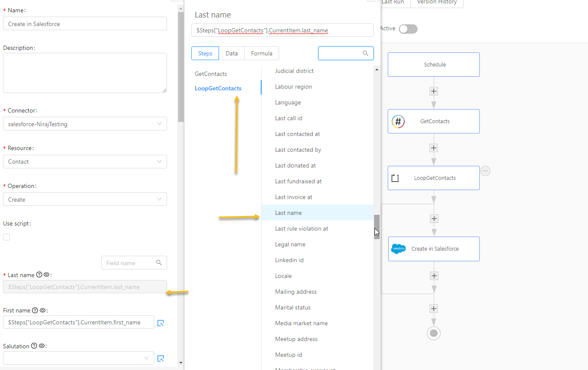Choose 'Last name' in the field list
Screen dimensions: 588x370
317,213
